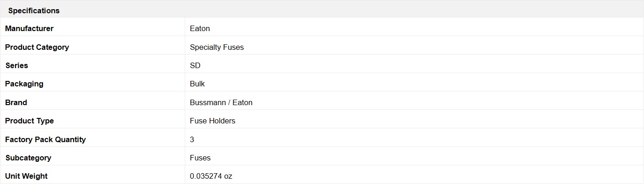Click the Fuses subcategory value
Viewport: 644px width, 186px height.
(x=200, y=158)
